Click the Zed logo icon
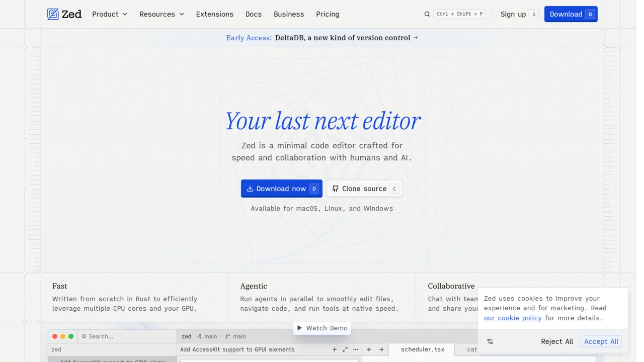Image resolution: width=644 pixels, height=362 pixels. 53,14
